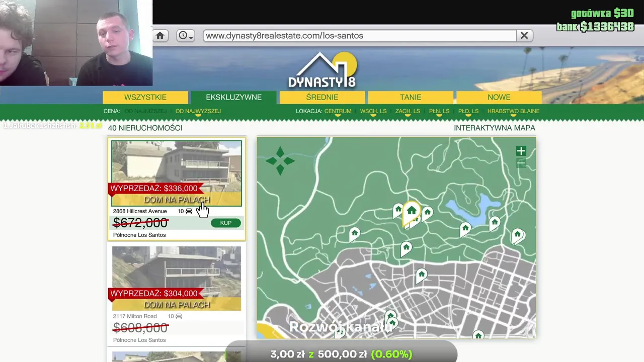This screenshot has height=362, width=644.
Task: Click the '2868 Hillcrest Avenue' address text
Action: [140, 211]
